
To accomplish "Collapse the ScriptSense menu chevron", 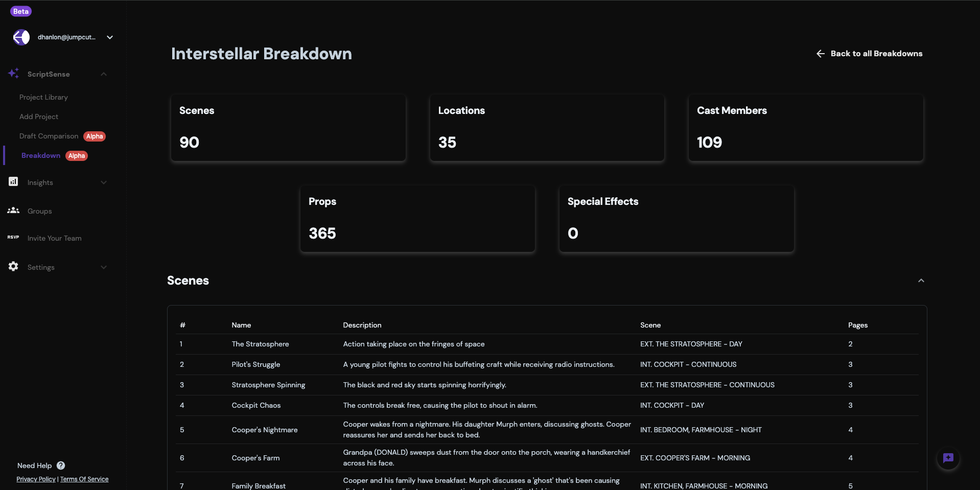I will tap(104, 74).
